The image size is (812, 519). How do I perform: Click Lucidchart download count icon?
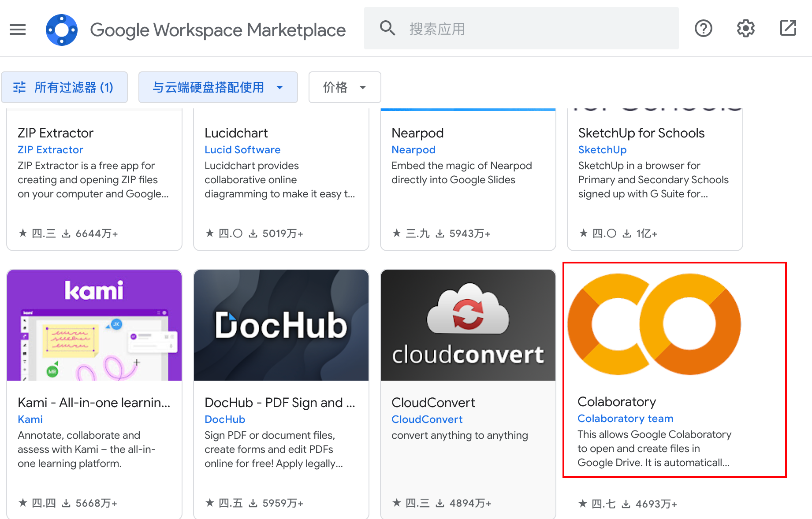tap(253, 234)
